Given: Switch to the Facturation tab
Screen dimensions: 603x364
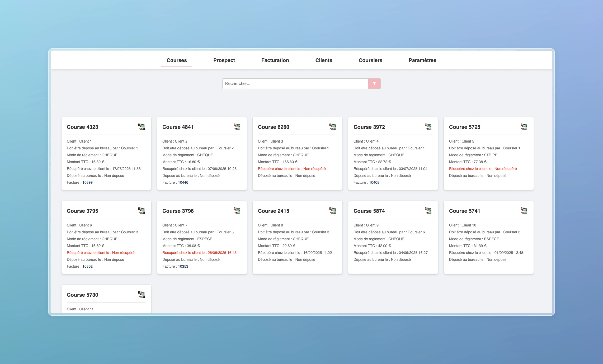Looking at the screenshot, I should coord(275,60).
